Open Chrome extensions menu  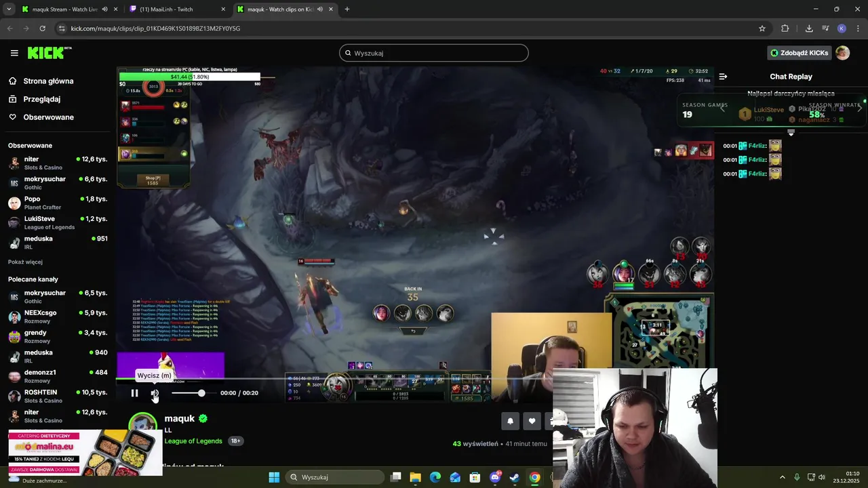[x=785, y=28]
